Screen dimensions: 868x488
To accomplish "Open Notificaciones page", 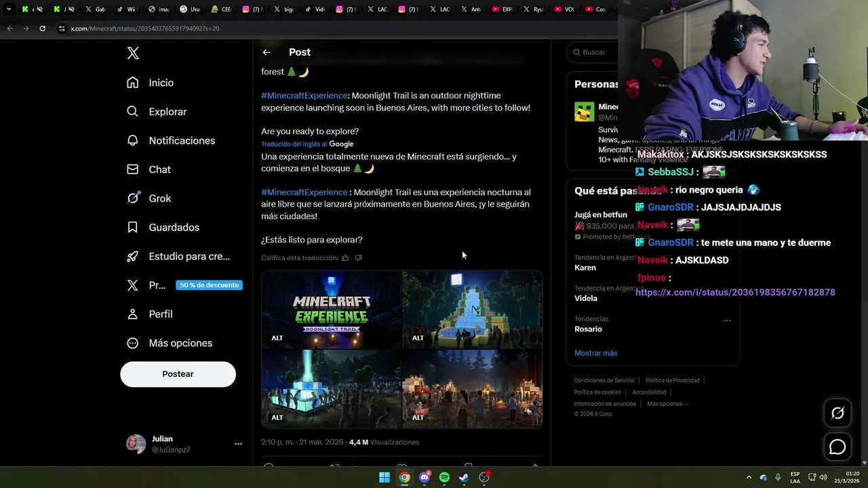I will pyautogui.click(x=171, y=140).
